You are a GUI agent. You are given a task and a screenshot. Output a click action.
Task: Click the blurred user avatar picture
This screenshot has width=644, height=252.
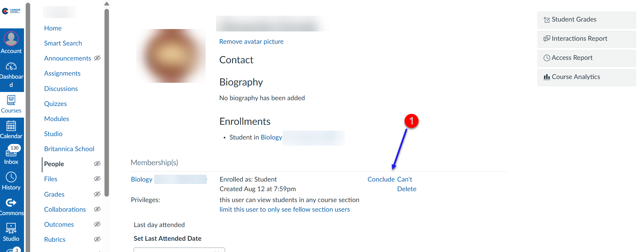point(171,56)
